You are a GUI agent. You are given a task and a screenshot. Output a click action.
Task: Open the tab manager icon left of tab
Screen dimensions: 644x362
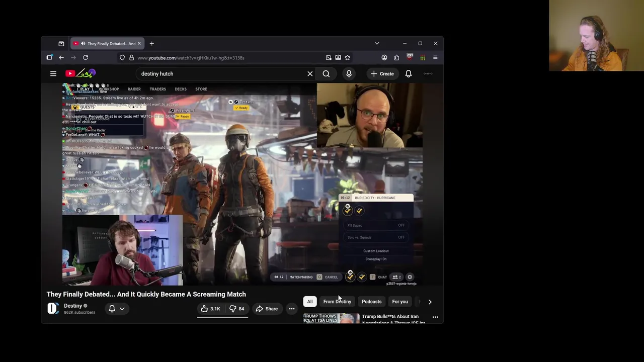61,44
